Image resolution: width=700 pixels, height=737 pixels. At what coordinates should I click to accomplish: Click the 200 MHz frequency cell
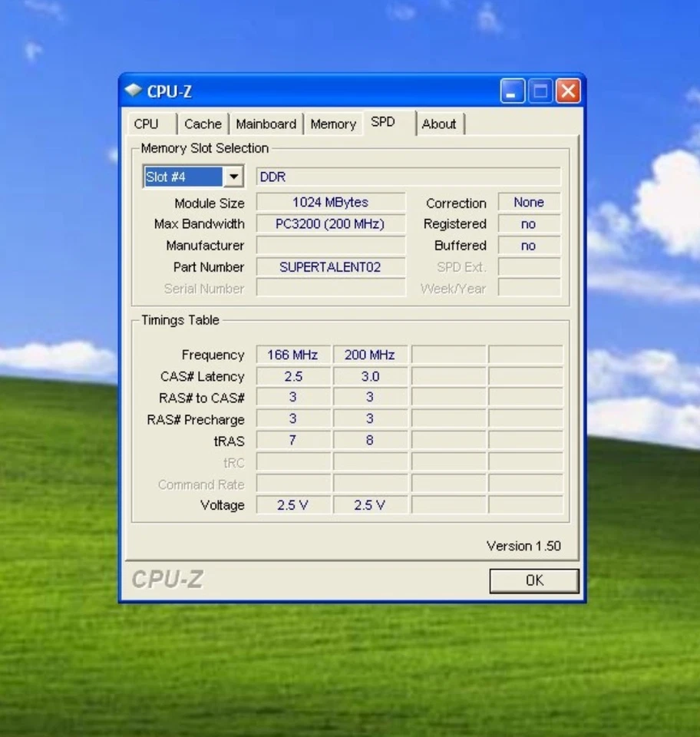[x=370, y=355]
